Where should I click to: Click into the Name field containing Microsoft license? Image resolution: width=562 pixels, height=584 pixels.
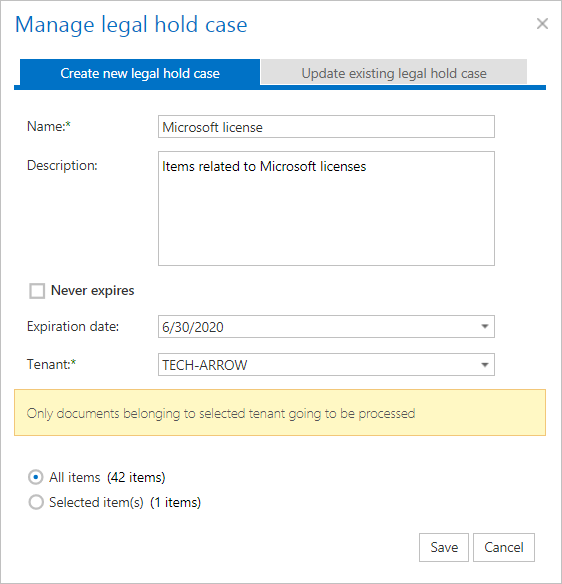tap(326, 127)
